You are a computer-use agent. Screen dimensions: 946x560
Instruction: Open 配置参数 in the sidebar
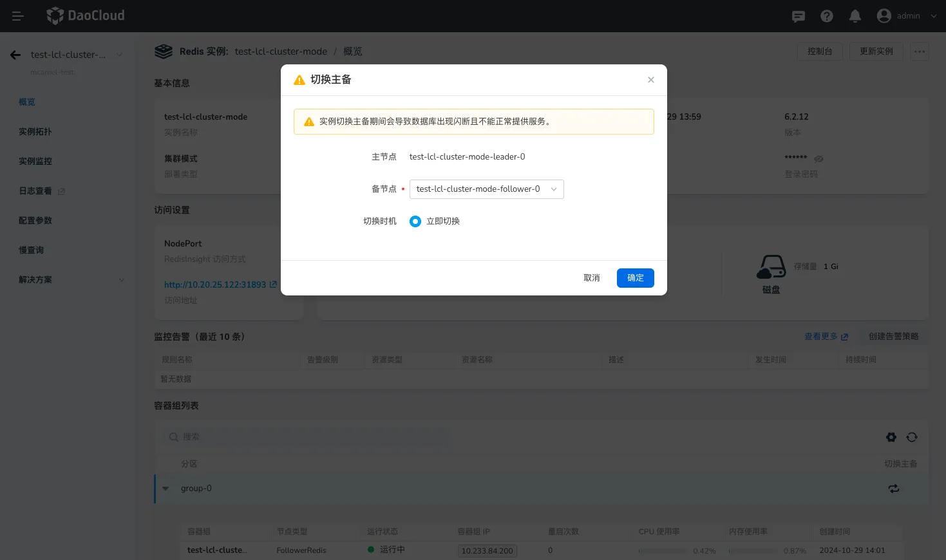coord(35,221)
